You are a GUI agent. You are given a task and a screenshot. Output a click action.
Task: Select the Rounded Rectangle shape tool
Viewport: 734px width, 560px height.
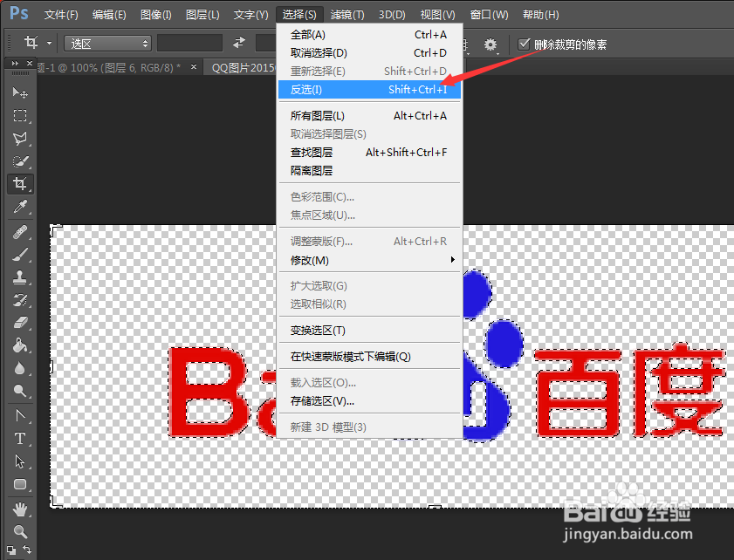(x=20, y=484)
